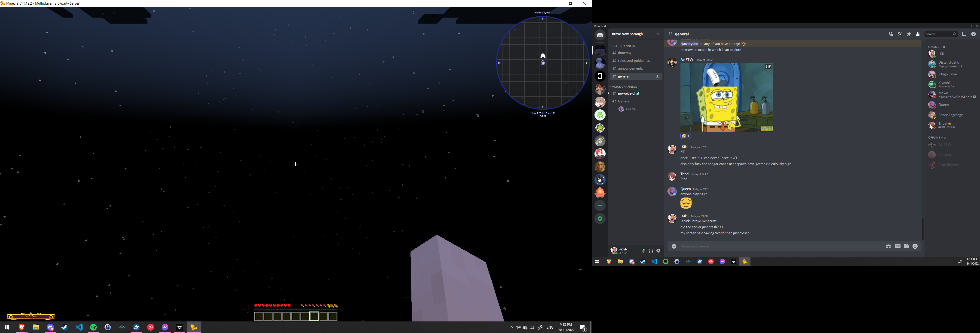This screenshot has width=980, height=333.
Task: Click the attachment plus in message bar
Action: pyautogui.click(x=674, y=247)
